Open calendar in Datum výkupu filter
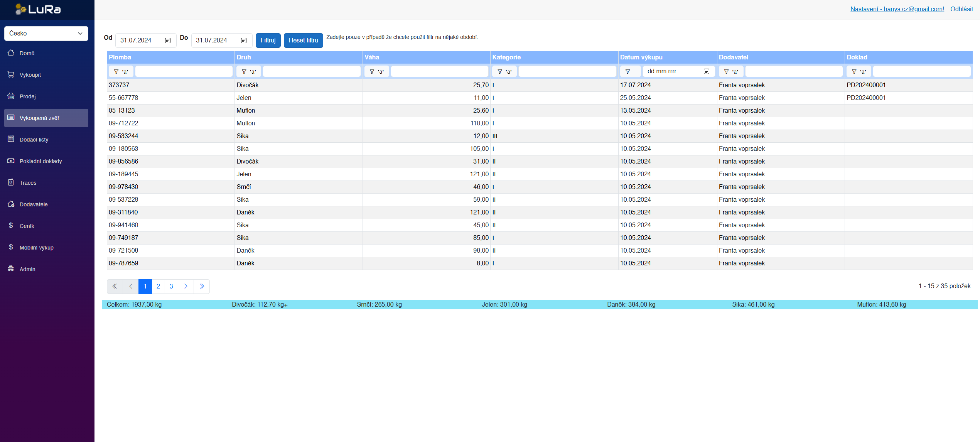980x442 pixels. tap(707, 71)
